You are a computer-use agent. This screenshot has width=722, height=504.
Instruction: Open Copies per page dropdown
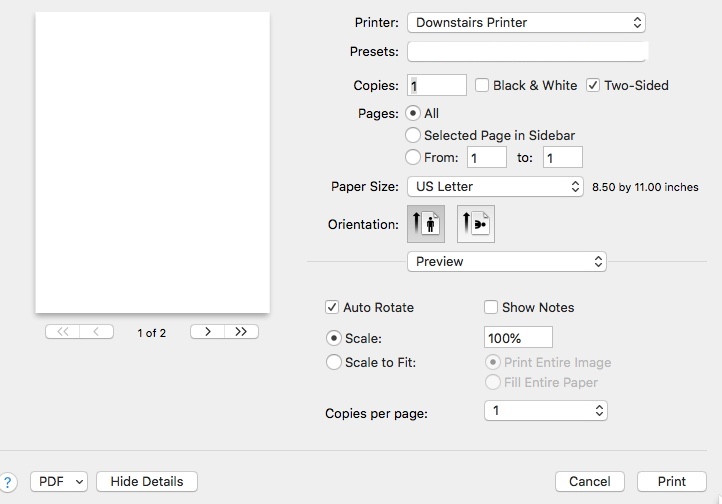[x=546, y=411]
